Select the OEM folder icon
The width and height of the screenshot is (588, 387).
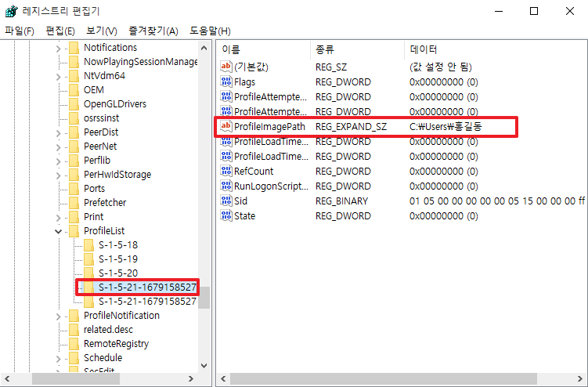[x=74, y=90]
